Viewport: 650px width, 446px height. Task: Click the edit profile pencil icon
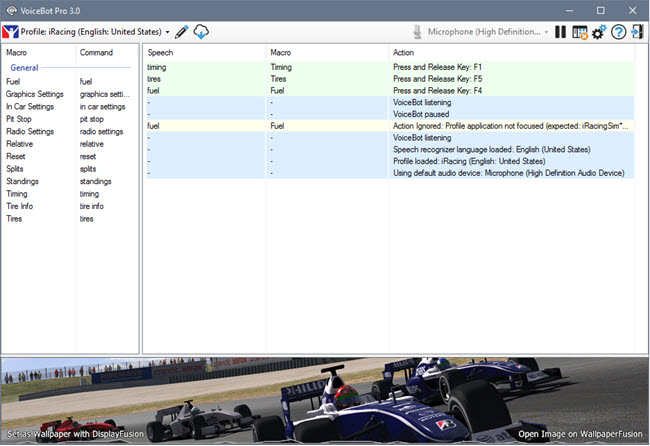pos(182,32)
